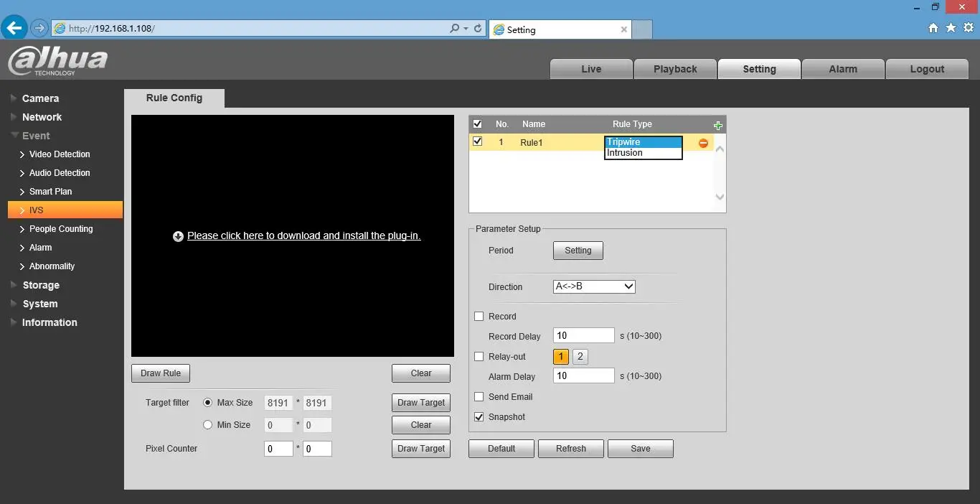Open the Direction dropdown
The image size is (980, 504).
click(x=594, y=286)
